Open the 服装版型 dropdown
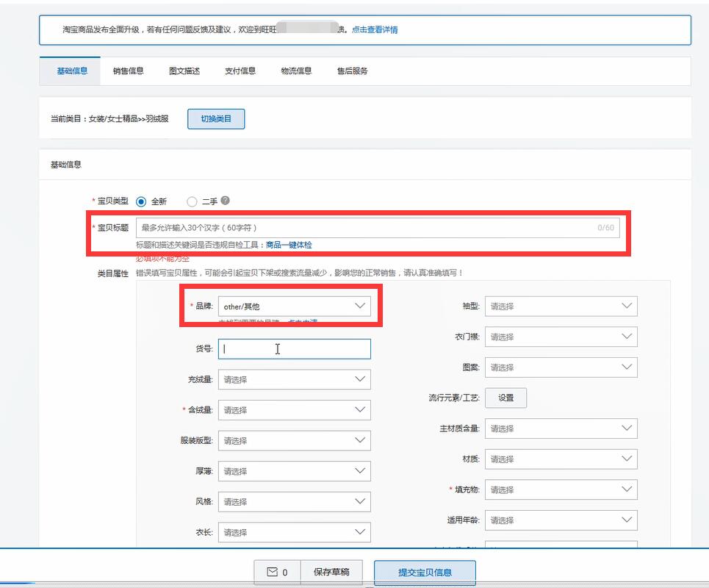The width and height of the screenshot is (709, 588). click(x=294, y=440)
